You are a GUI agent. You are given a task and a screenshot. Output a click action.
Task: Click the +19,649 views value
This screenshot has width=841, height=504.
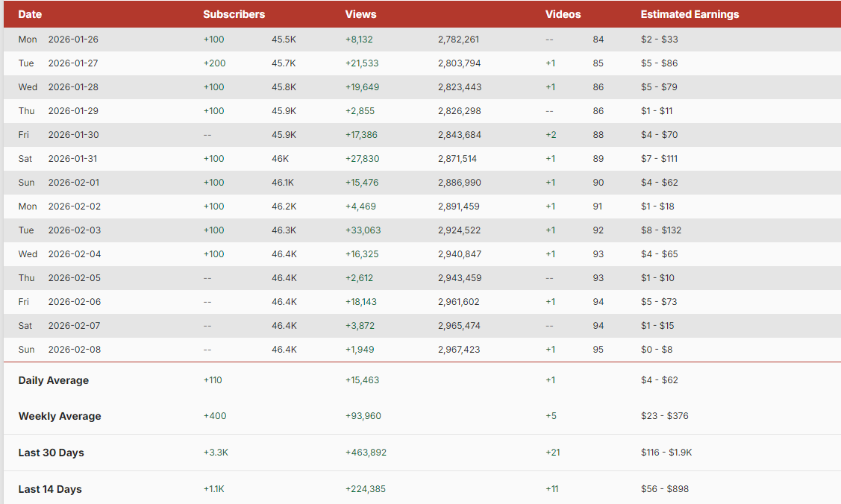point(362,86)
